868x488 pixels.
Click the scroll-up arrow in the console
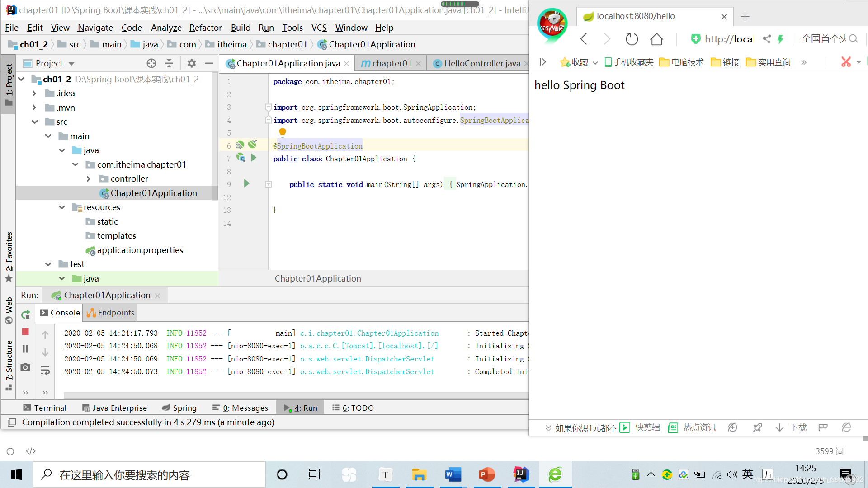[x=45, y=335]
